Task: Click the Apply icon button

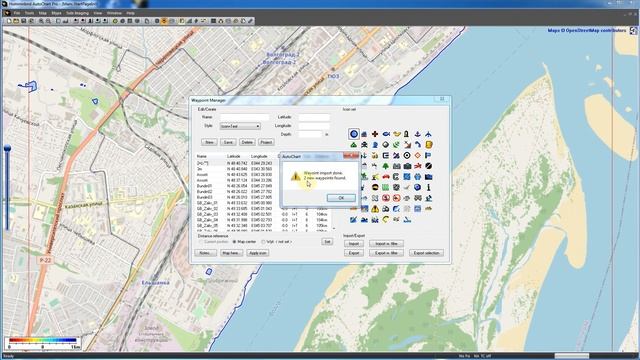Action: 258,253
